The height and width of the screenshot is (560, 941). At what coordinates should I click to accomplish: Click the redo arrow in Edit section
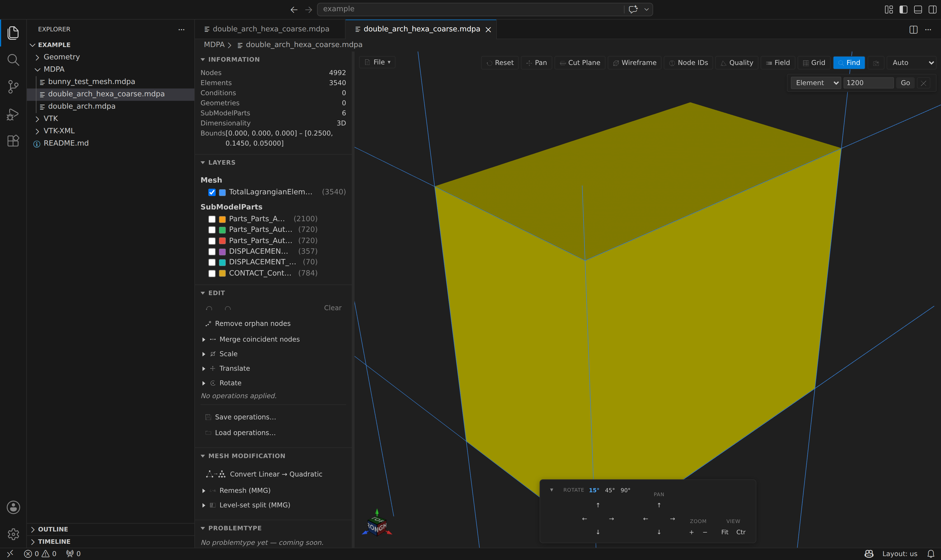228,308
